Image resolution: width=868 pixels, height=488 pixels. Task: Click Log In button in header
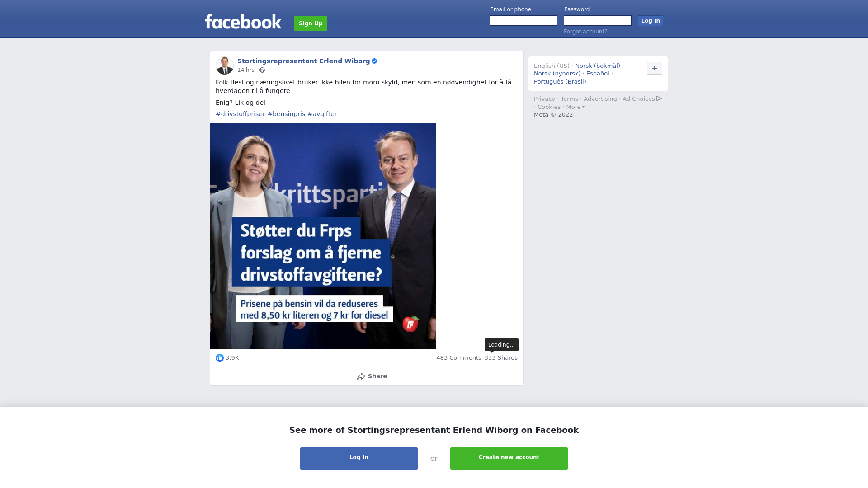point(651,21)
